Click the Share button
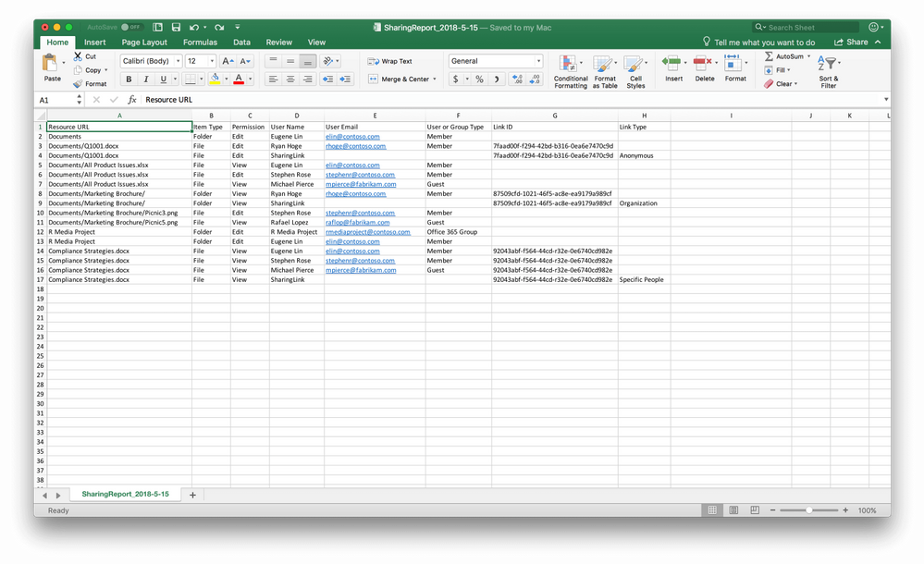The height and width of the screenshot is (564, 924). click(x=851, y=43)
